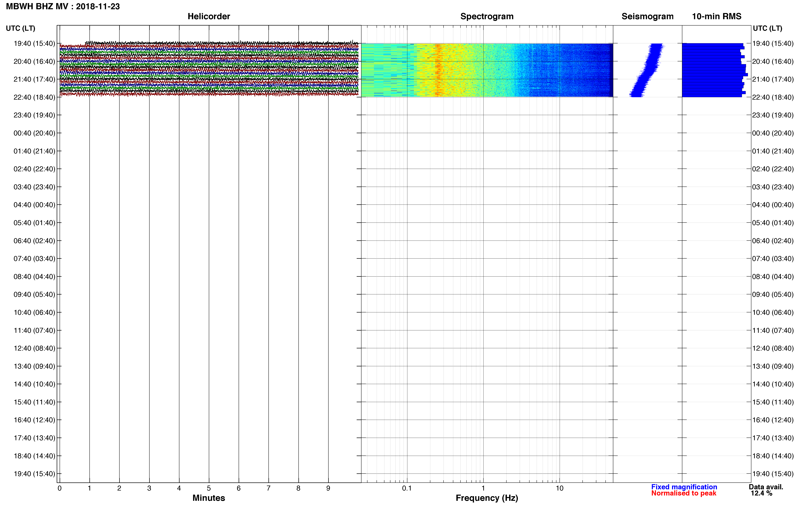Click the left 09:40 (05:40) time label
The height and width of the screenshot is (508, 812).
click(x=34, y=295)
